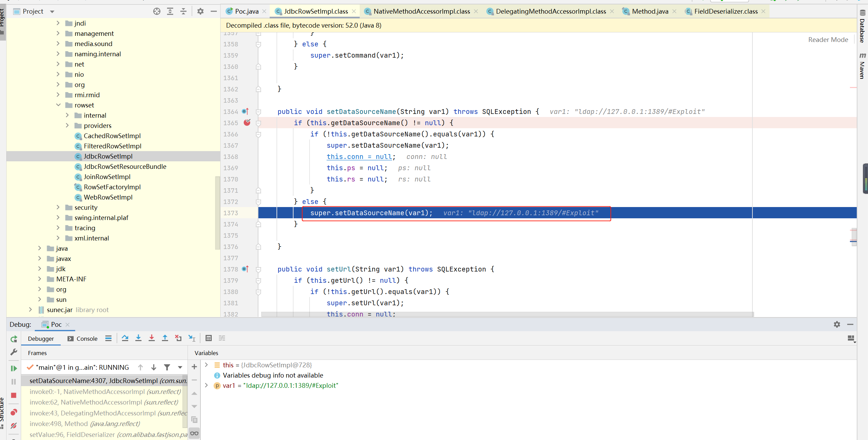Expand the var1 variable node
This screenshot has height=440, width=868.
(x=206, y=385)
